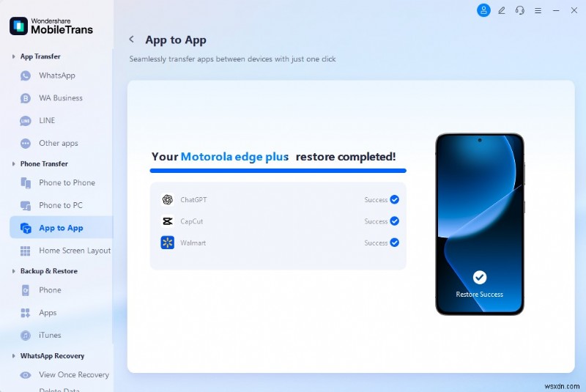Screen dimensions: 586x392
Task: Close the MobileTrans window
Action: 574,10
